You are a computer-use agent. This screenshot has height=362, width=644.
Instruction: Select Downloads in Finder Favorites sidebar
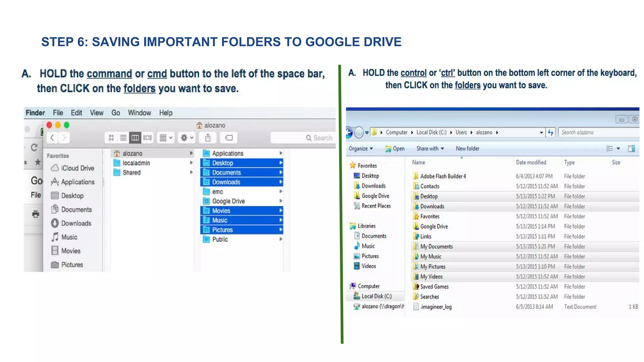click(71, 223)
